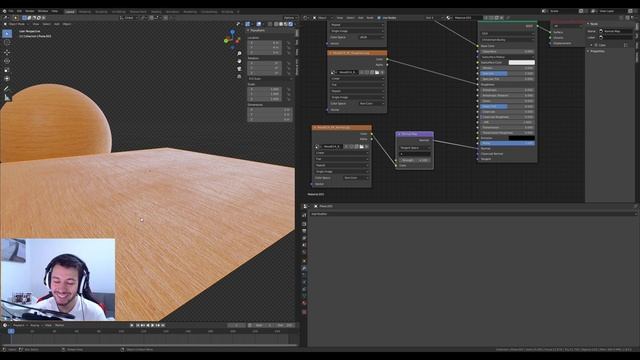The width and height of the screenshot is (640, 360).
Task: Open the XYZ Euler rotation mode dropdown
Action: (x=270, y=79)
